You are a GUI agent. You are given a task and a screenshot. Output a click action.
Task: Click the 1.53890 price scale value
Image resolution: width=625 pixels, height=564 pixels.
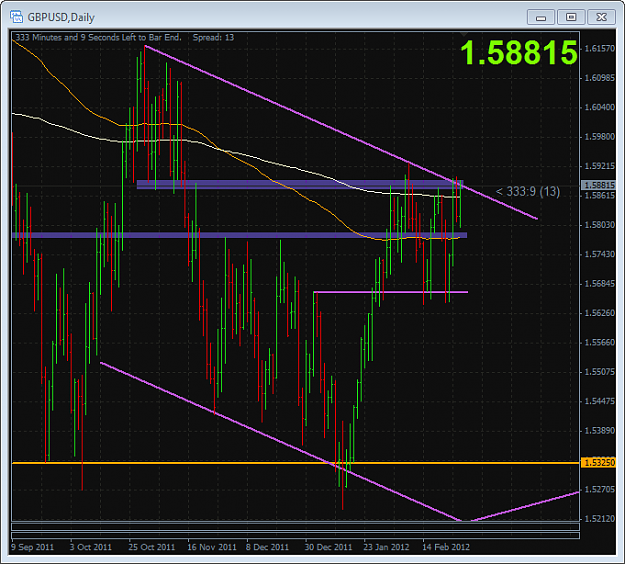click(599, 430)
